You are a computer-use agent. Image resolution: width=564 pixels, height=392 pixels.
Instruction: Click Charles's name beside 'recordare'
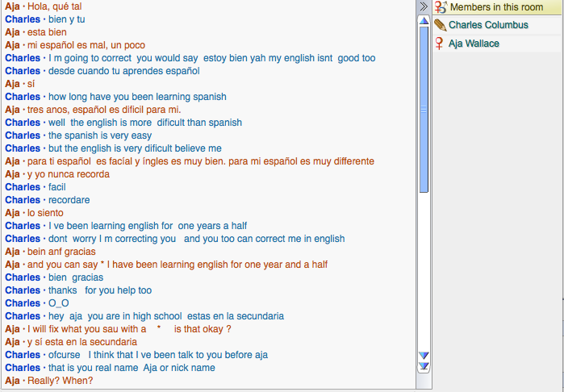tap(22, 200)
